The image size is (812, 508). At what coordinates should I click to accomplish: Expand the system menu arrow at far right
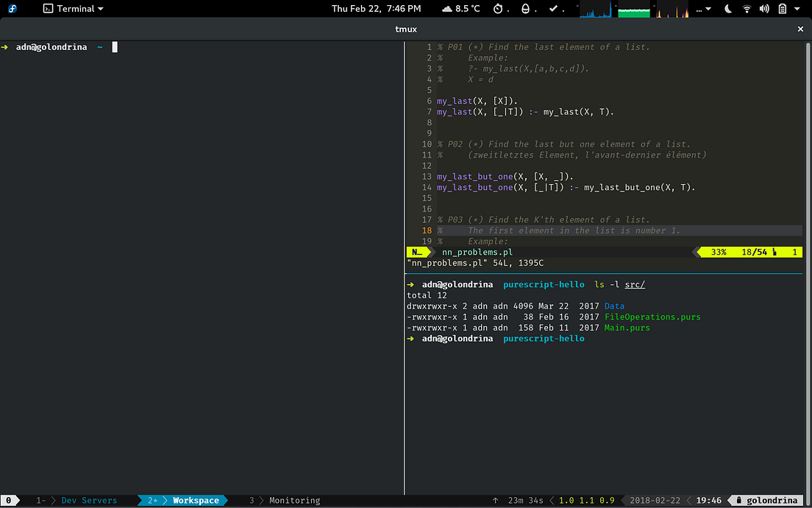tap(799, 9)
